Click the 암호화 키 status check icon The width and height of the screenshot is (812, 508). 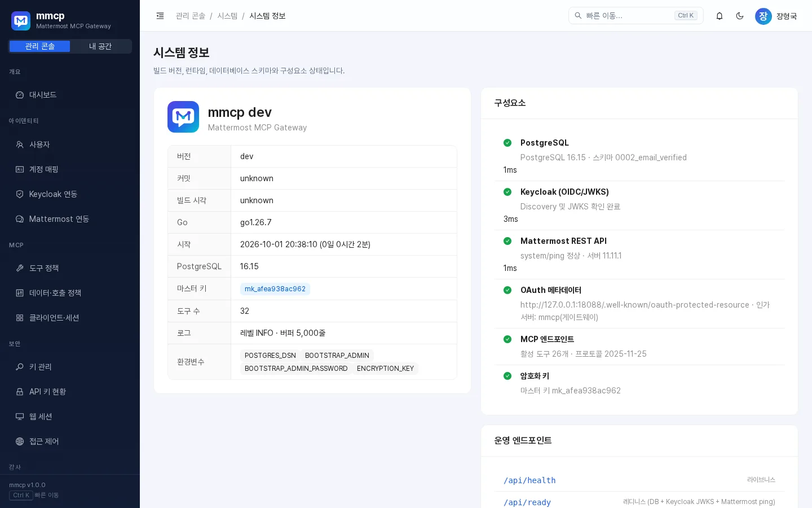(507, 376)
